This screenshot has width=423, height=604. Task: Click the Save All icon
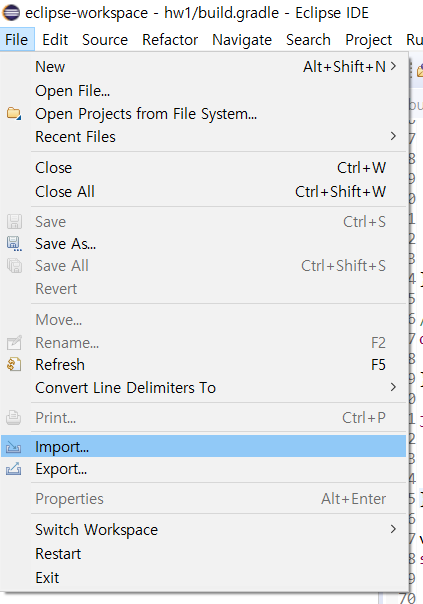[14, 266]
